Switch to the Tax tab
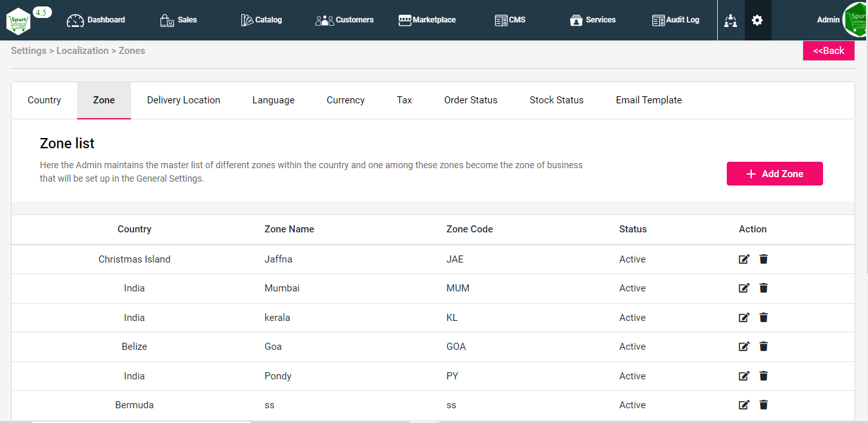 tap(404, 100)
